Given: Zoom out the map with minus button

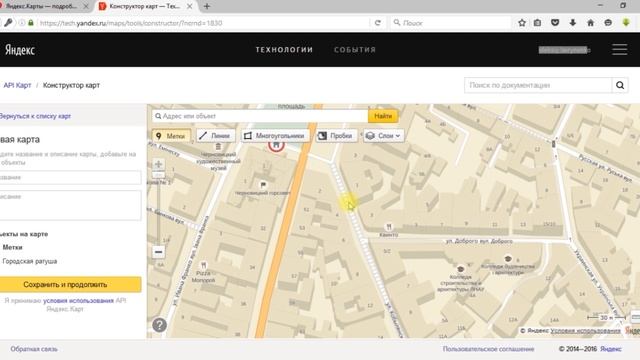Looking at the screenshot, I should click(158, 252).
